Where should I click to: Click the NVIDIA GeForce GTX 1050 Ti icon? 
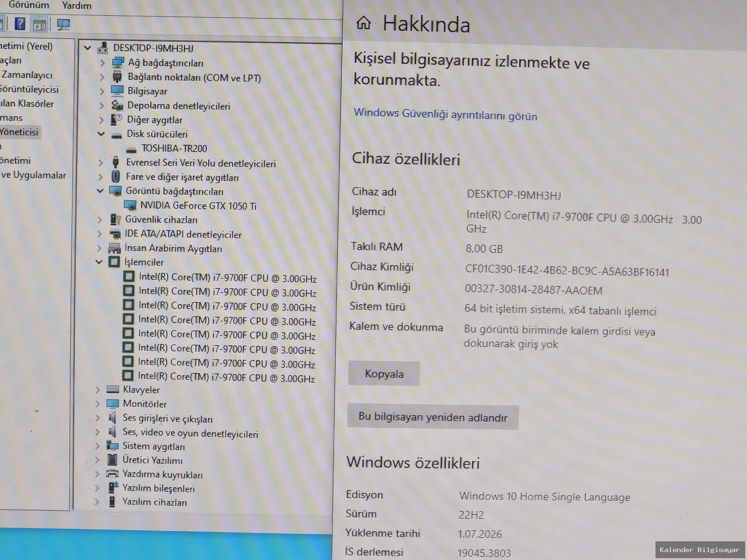130,205
